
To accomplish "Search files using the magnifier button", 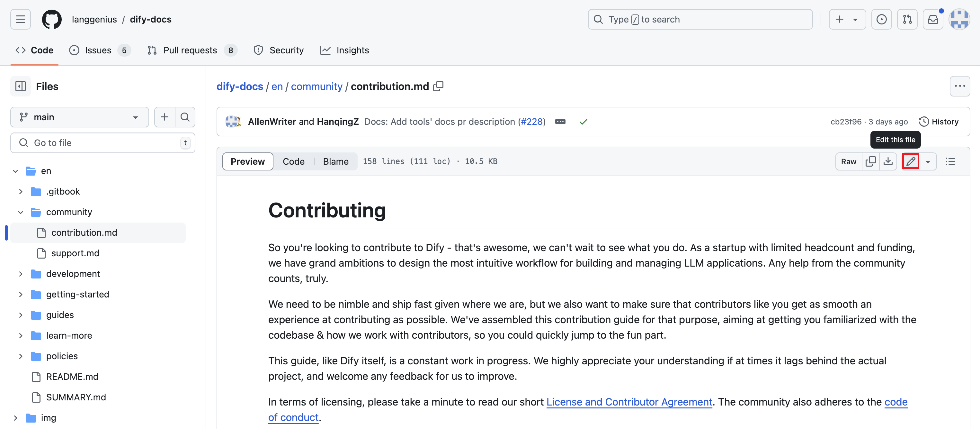I will point(185,117).
